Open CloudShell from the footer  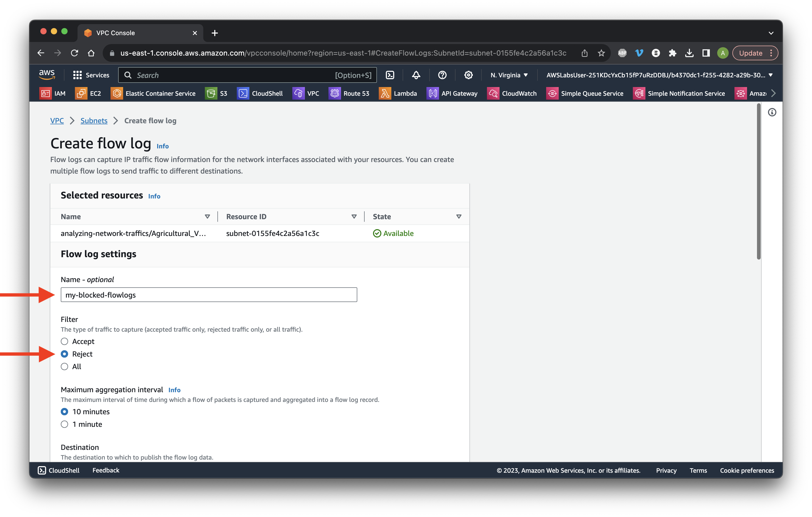coord(59,470)
